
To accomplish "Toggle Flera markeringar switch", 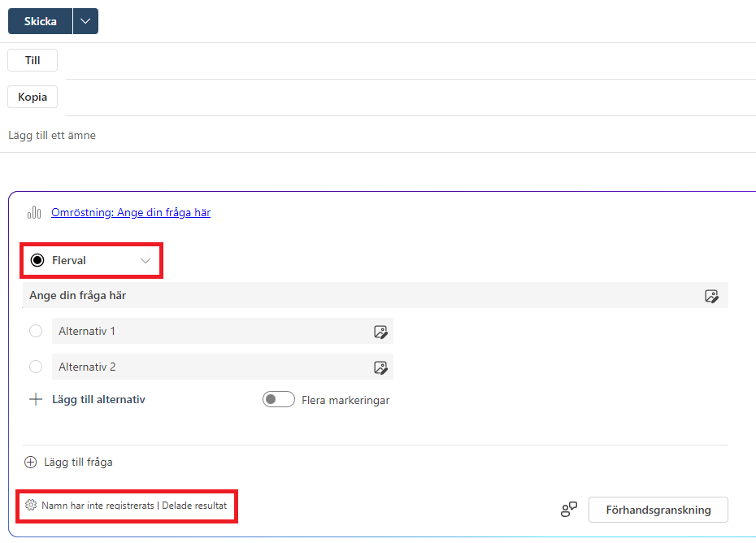I will [279, 399].
